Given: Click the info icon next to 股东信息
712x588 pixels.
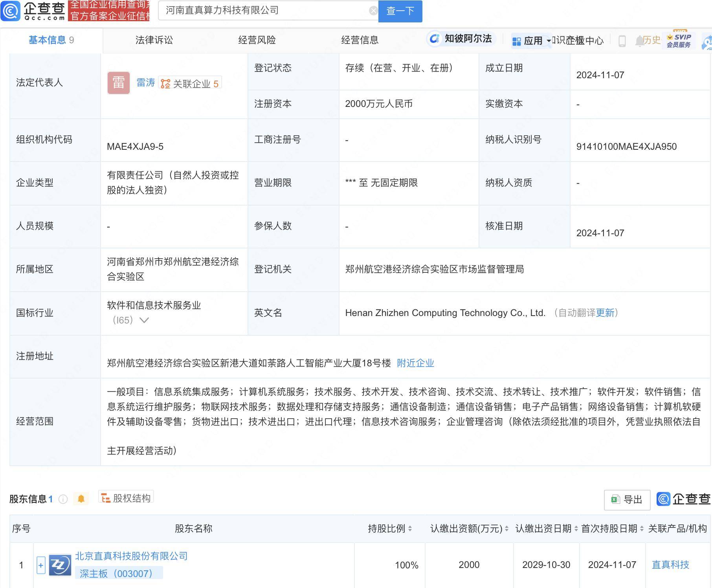Looking at the screenshot, I should tap(62, 499).
